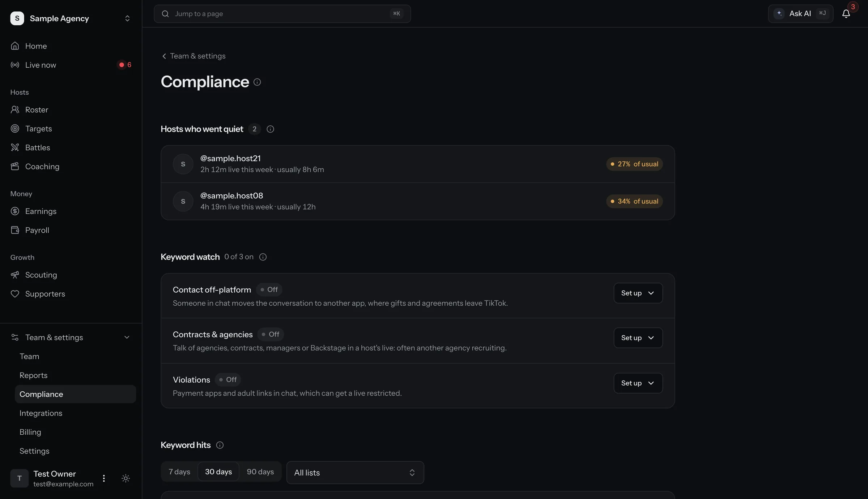Image resolution: width=868 pixels, height=499 pixels.
Task: Click the Roster people icon
Action: [x=15, y=109]
